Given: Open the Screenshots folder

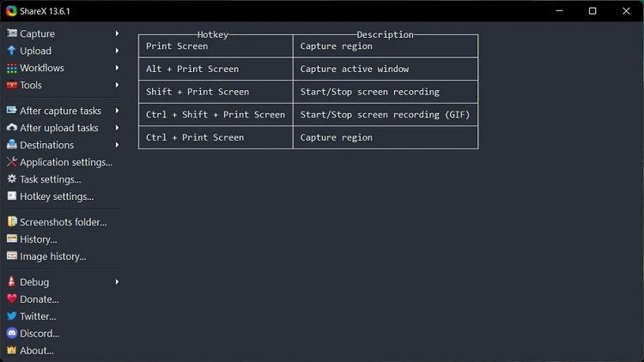Looking at the screenshot, I should (63, 222).
